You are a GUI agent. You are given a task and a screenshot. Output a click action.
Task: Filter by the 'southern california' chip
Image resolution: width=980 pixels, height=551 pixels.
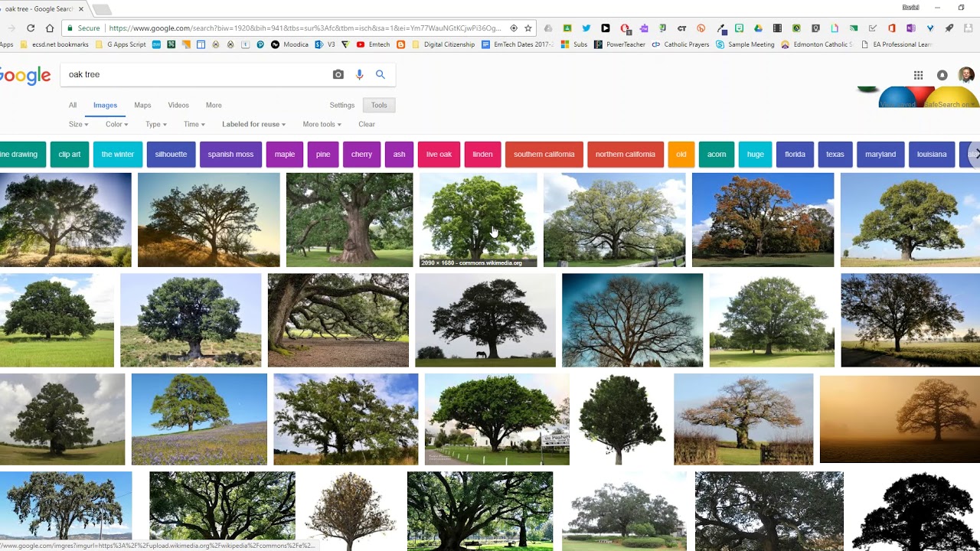(544, 154)
